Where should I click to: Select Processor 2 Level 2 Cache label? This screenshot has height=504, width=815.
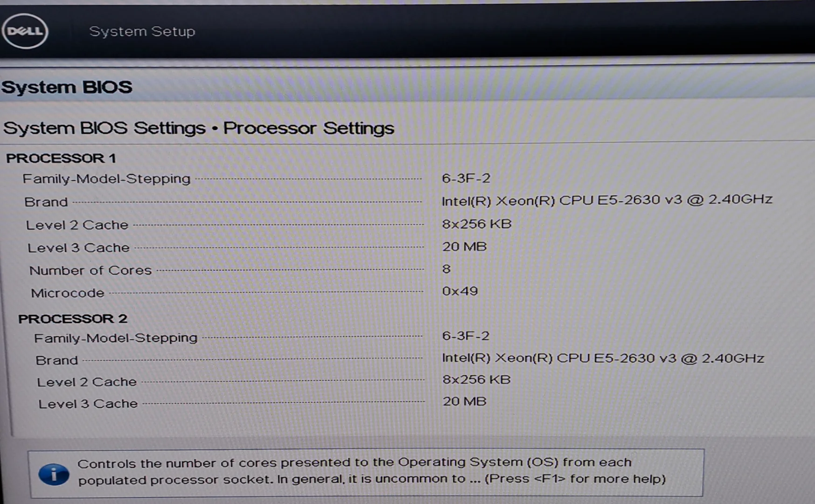(87, 382)
